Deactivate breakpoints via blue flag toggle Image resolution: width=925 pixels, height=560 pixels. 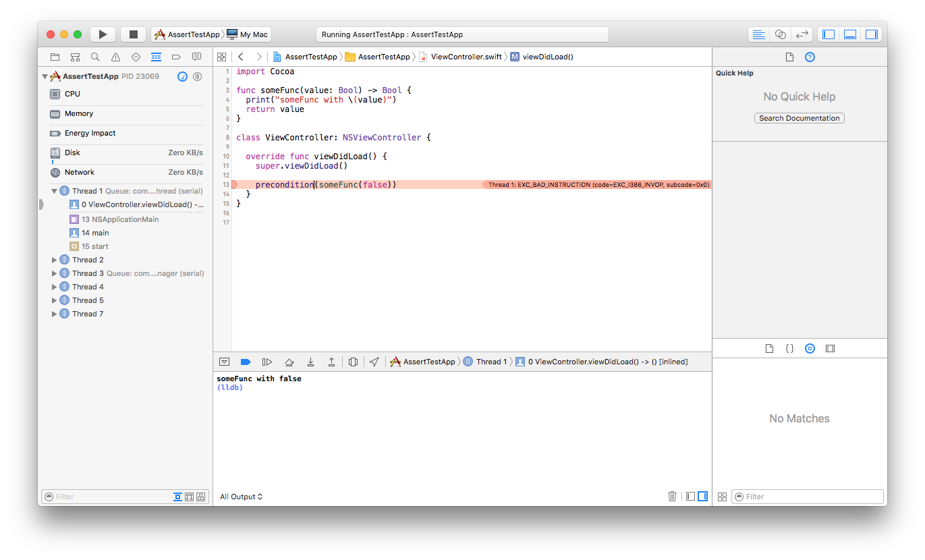coord(245,362)
